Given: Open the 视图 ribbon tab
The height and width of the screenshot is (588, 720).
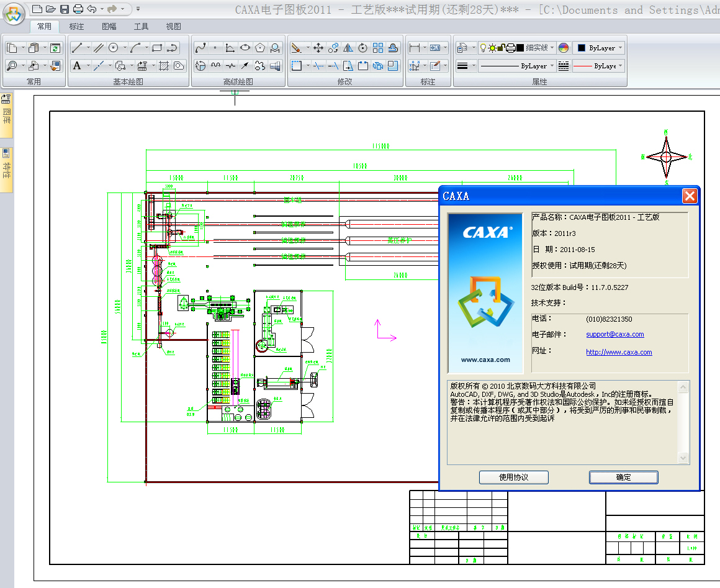Looking at the screenshot, I should (x=174, y=27).
